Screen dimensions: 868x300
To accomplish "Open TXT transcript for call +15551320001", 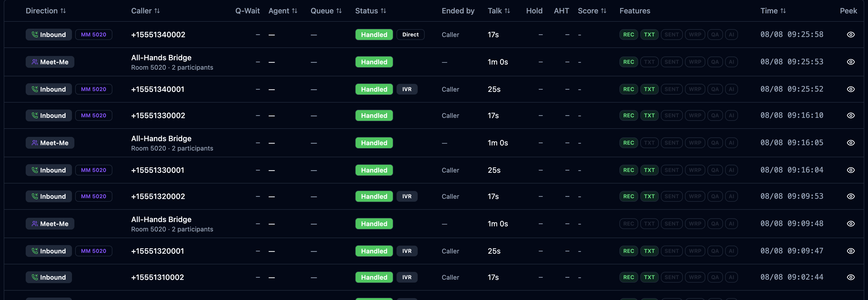I will click(x=649, y=251).
